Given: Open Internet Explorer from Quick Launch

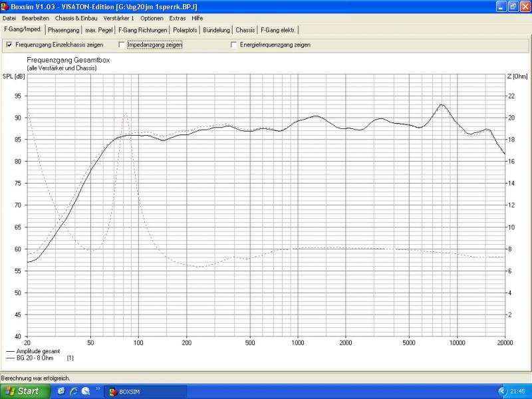Looking at the screenshot, I should click(73, 391).
